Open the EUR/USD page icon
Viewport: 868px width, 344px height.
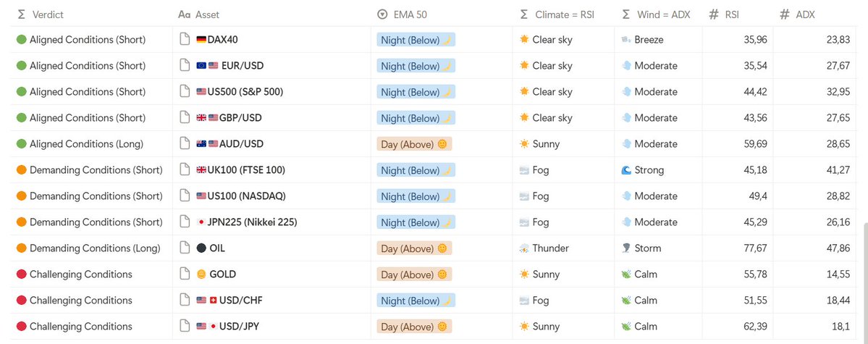pyautogui.click(x=185, y=65)
